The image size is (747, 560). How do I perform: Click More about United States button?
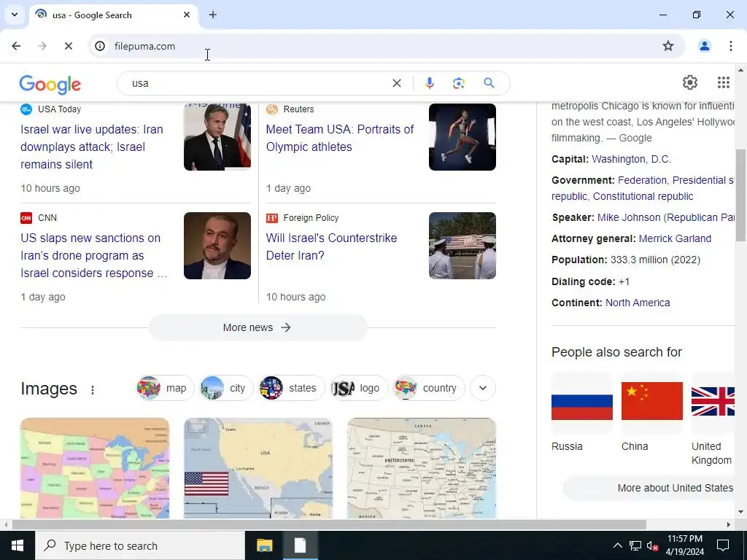649,488
